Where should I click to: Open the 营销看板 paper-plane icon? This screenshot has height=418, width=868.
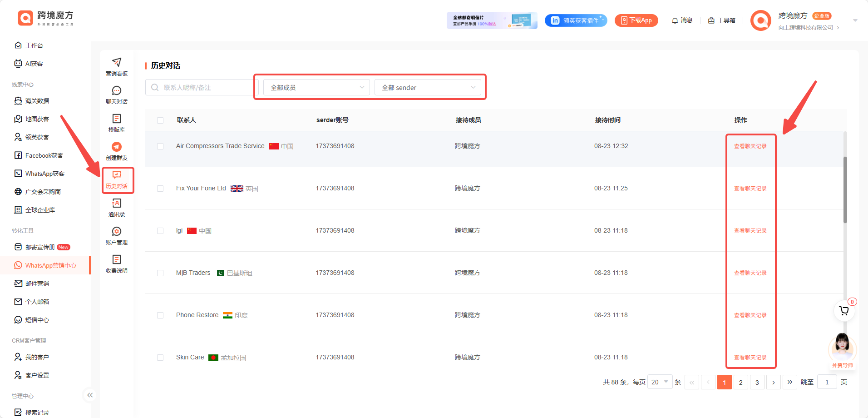coord(117,63)
